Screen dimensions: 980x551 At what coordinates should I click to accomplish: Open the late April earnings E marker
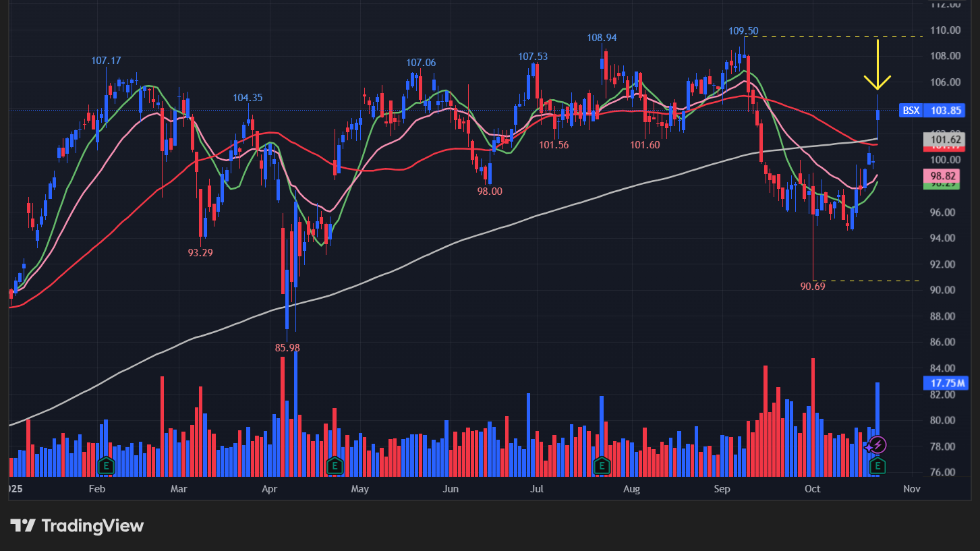coord(335,465)
